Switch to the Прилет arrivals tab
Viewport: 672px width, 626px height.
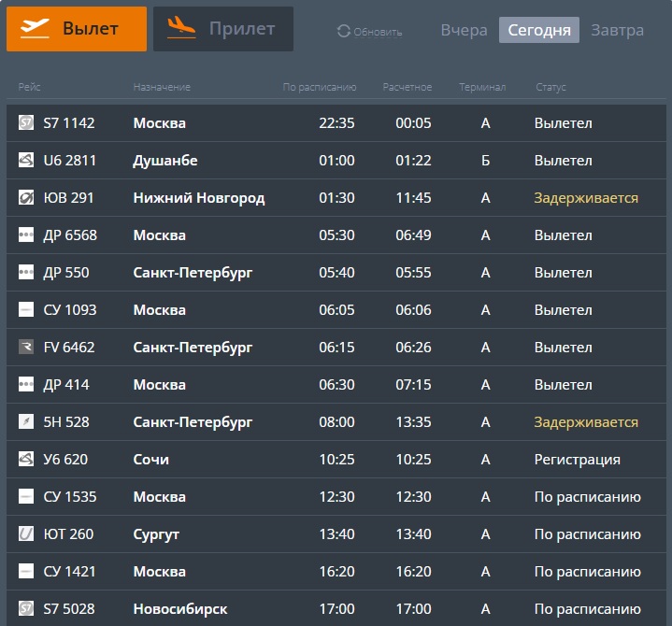pyautogui.click(x=223, y=29)
